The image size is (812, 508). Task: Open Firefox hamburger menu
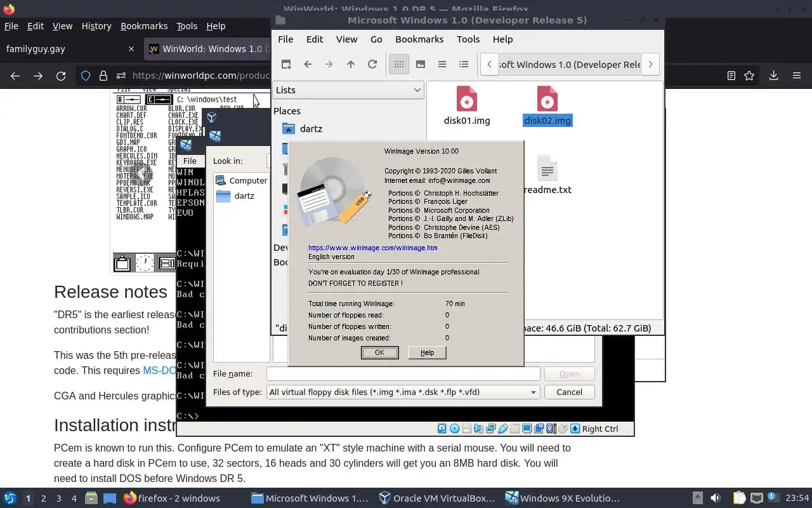tap(797, 76)
